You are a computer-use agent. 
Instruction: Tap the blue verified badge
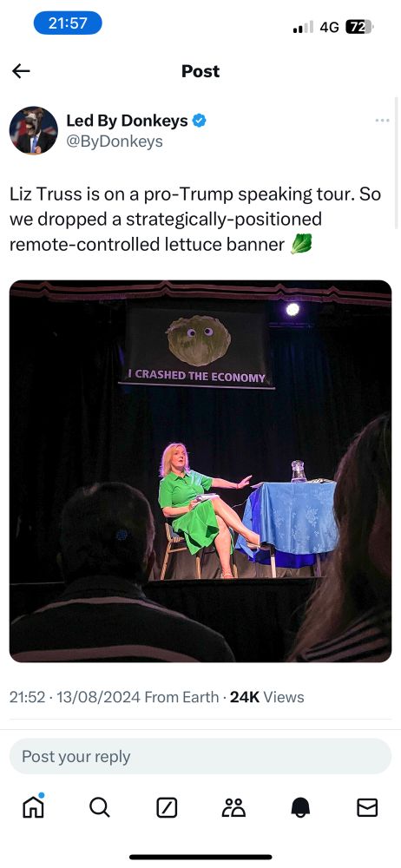click(x=200, y=120)
